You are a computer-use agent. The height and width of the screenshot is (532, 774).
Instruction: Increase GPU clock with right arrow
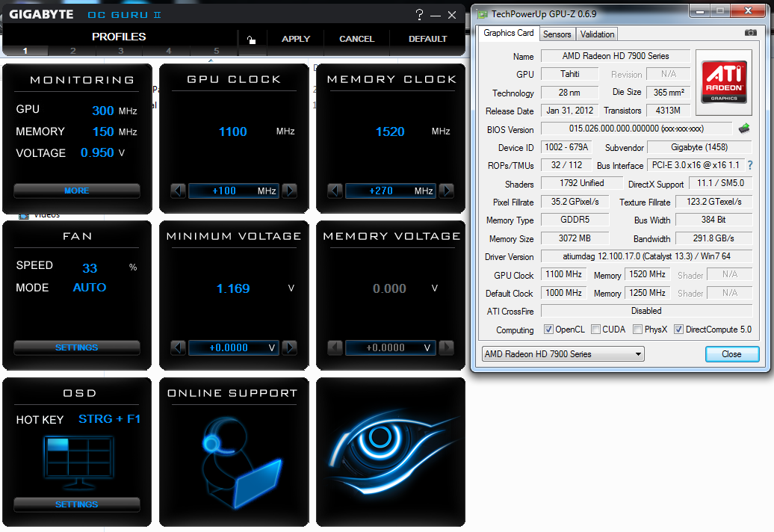pos(290,191)
